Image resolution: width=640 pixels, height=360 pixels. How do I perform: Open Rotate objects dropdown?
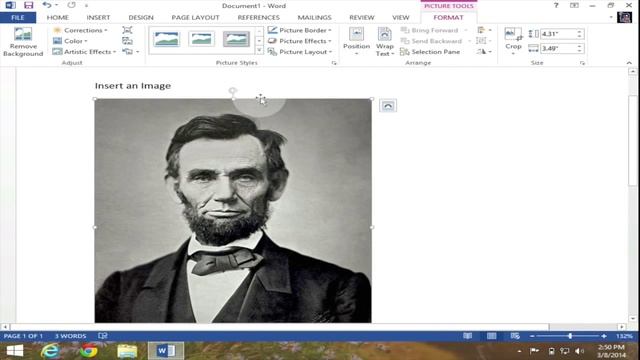click(484, 52)
